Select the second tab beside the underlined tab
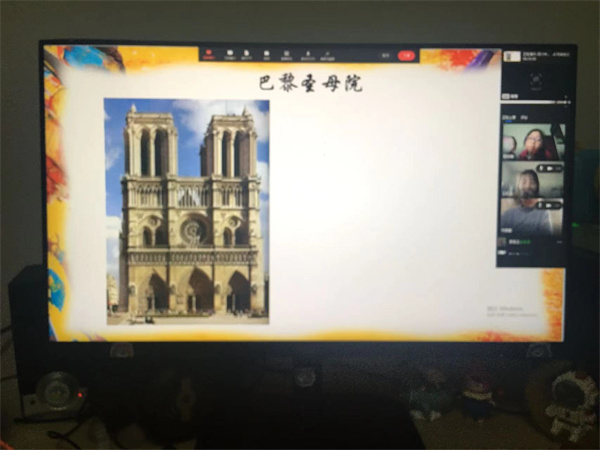The image size is (600, 450). pos(525,117)
